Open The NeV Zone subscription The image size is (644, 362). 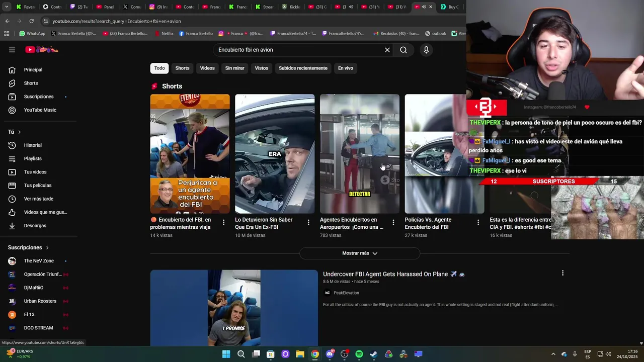[38, 261]
